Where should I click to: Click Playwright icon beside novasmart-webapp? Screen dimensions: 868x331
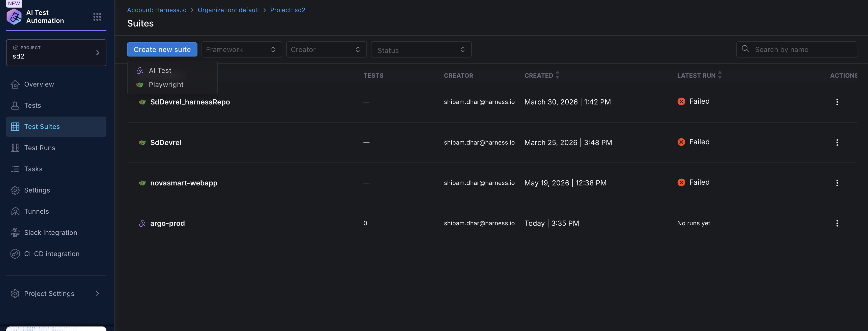click(x=142, y=183)
